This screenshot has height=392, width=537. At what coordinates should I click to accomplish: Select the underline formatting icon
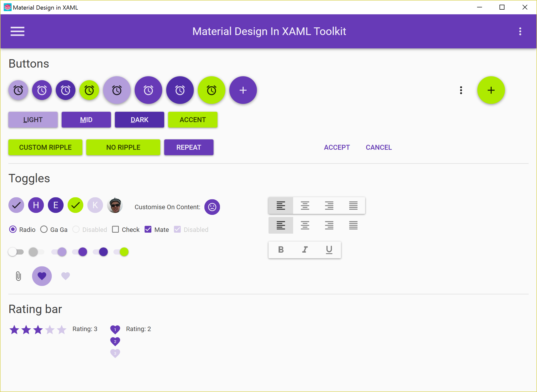click(329, 250)
